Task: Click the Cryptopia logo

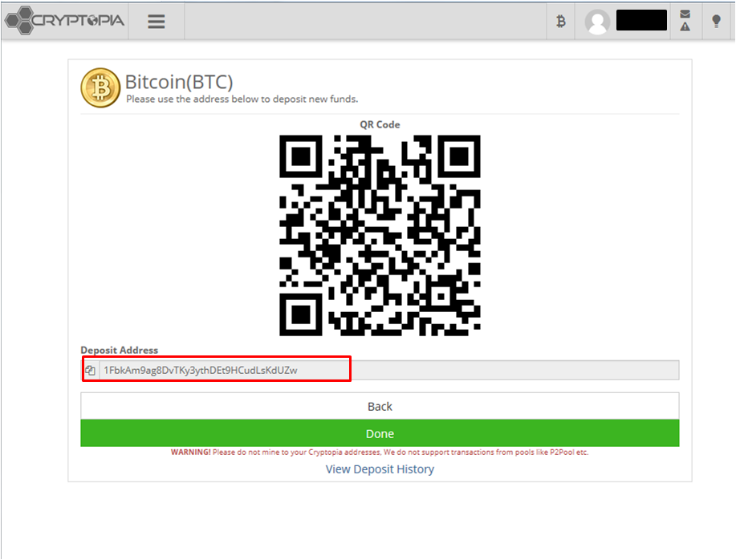Action: pyautogui.click(x=64, y=21)
